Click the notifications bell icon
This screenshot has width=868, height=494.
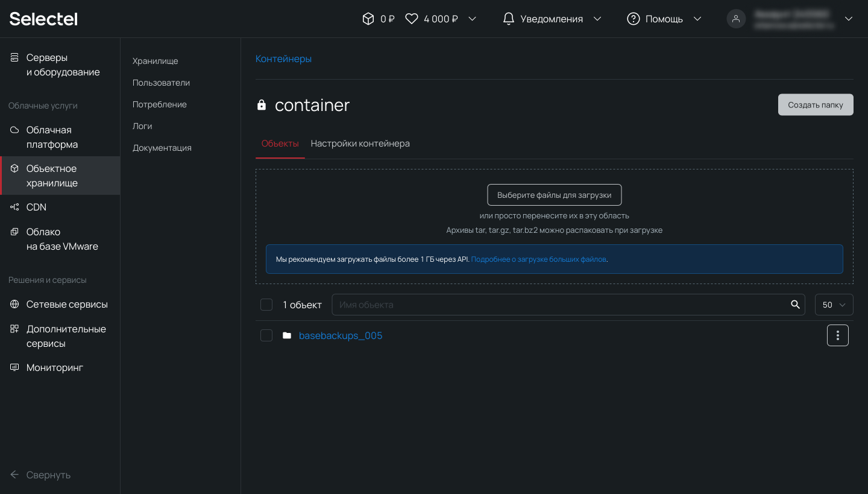click(x=509, y=19)
